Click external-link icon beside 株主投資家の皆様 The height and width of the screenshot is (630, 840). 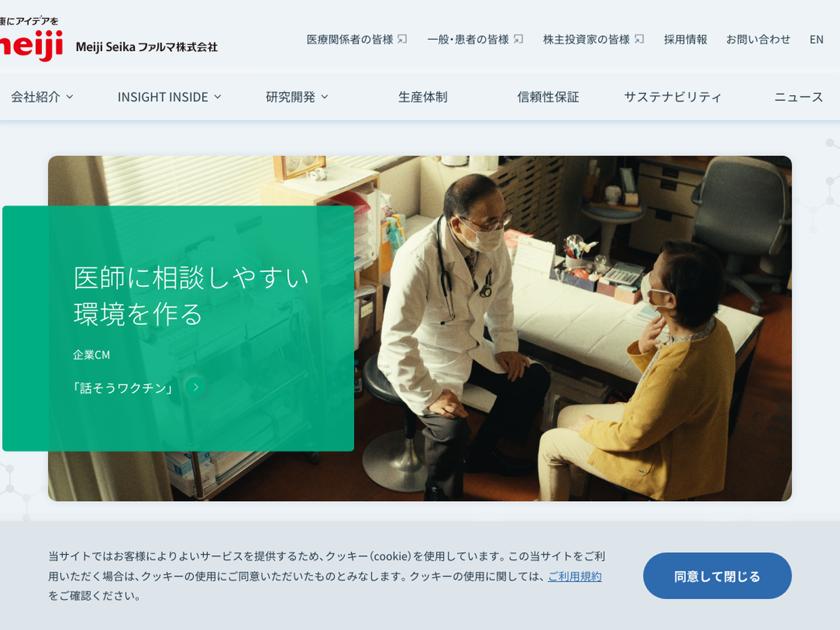pos(639,39)
